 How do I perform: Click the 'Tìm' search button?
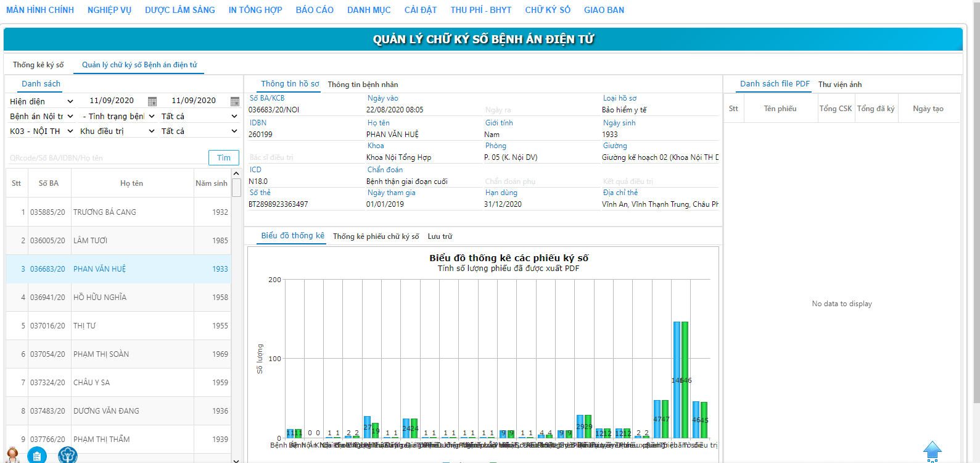point(223,157)
